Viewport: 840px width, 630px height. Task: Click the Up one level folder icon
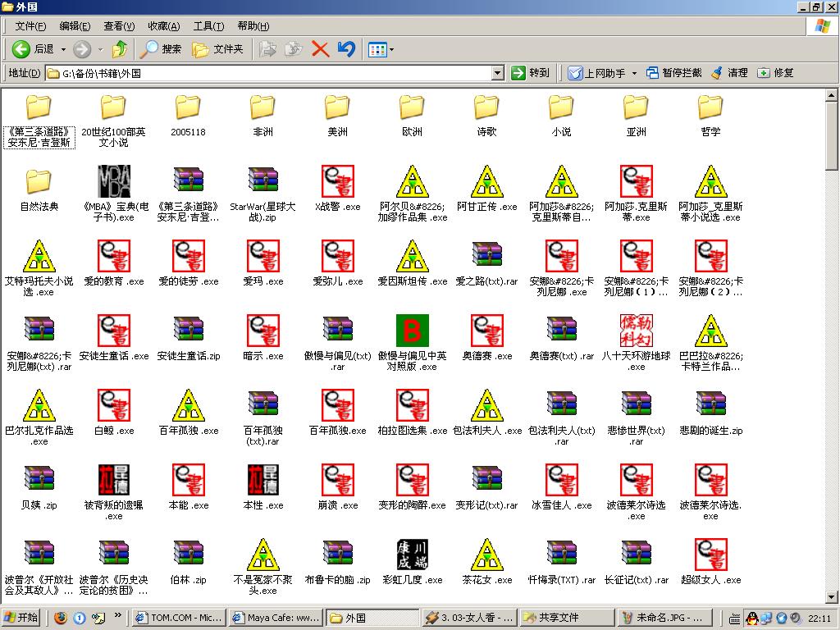point(120,49)
